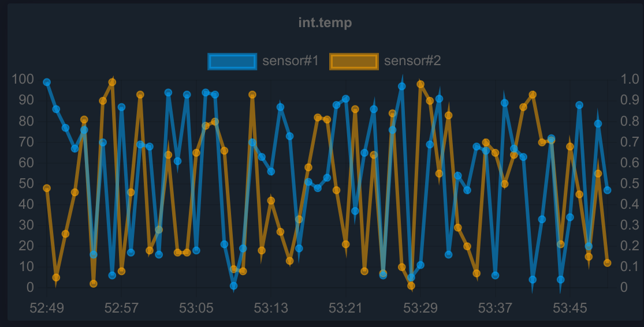644x327 pixels.
Task: Click the int.temp chart title
Action: [325, 22]
